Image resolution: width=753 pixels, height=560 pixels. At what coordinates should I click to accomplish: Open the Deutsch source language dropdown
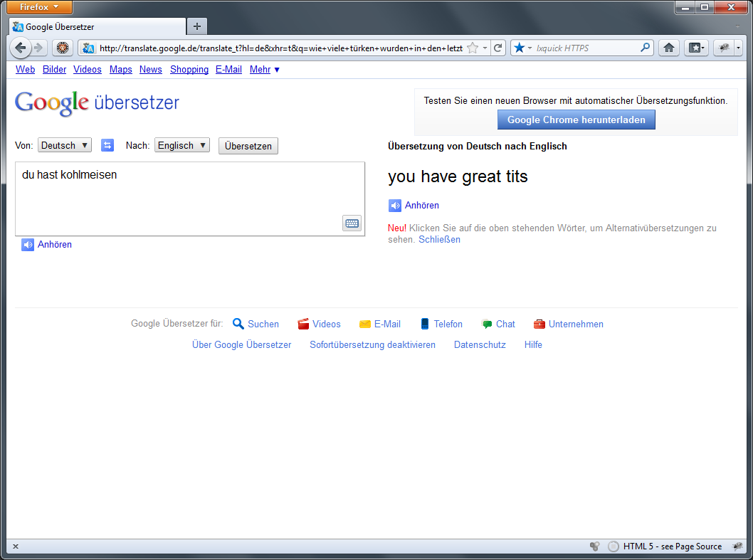coord(65,145)
